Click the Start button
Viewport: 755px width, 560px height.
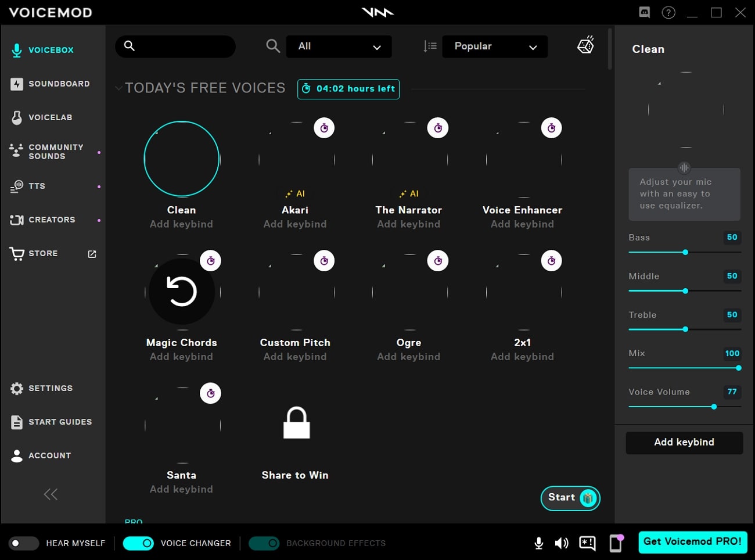[x=570, y=498]
